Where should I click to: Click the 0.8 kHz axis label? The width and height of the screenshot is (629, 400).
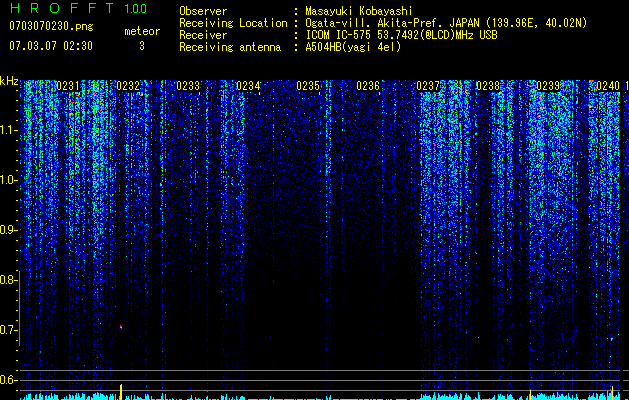pyautogui.click(x=7, y=280)
